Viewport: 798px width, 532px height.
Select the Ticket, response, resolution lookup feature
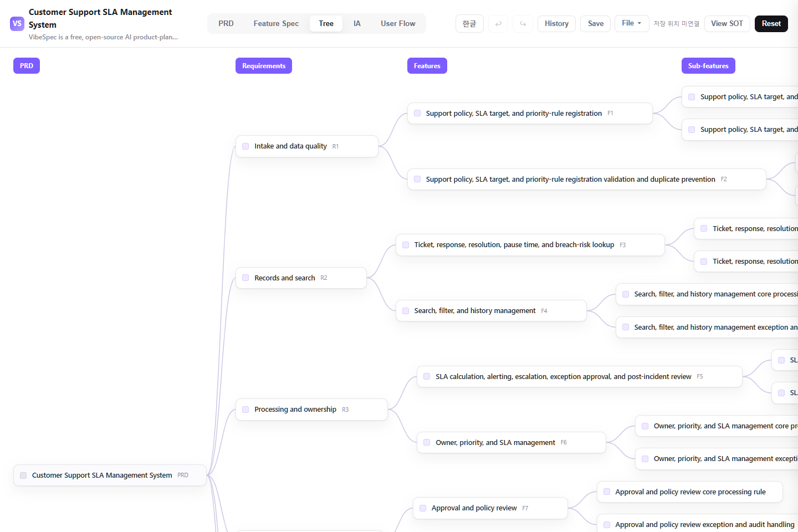click(530, 245)
